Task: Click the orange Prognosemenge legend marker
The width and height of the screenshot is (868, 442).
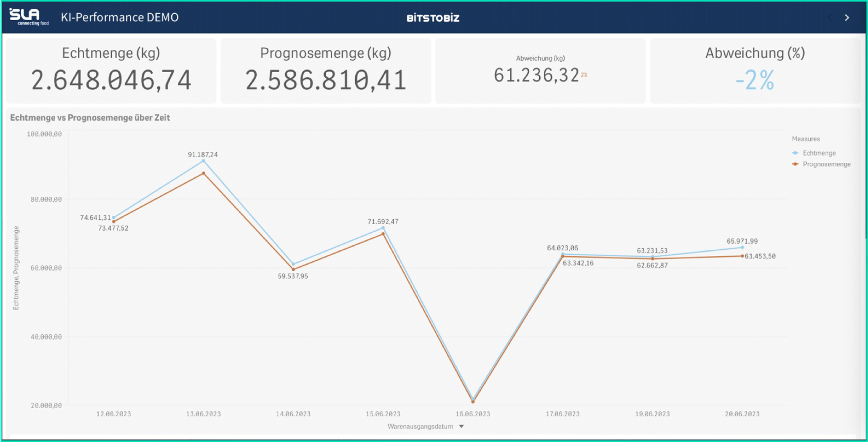Action: (x=795, y=164)
